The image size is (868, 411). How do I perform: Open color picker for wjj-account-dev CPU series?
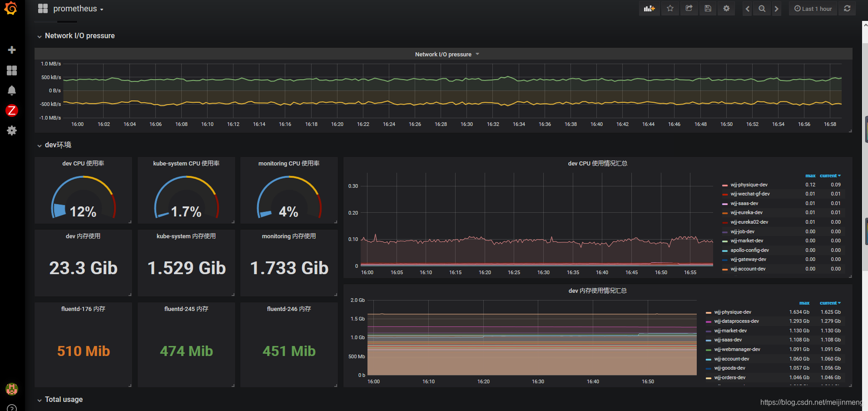tap(725, 269)
